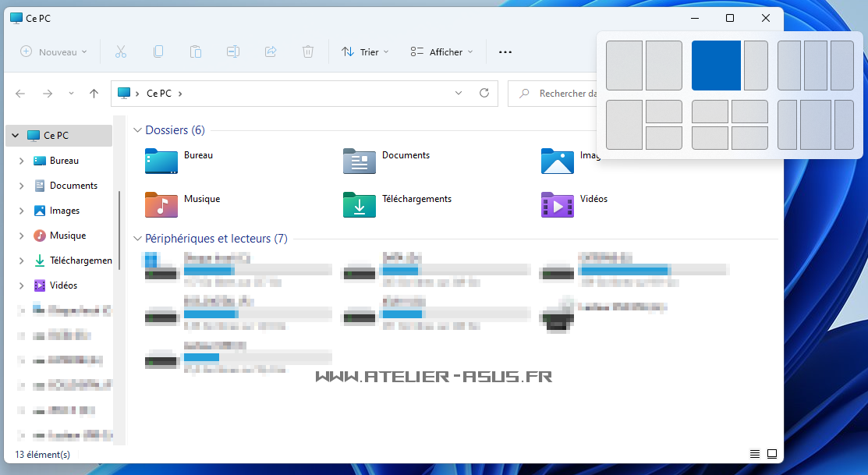Collapse the Périphériques et lecteurs group

[x=137, y=239]
